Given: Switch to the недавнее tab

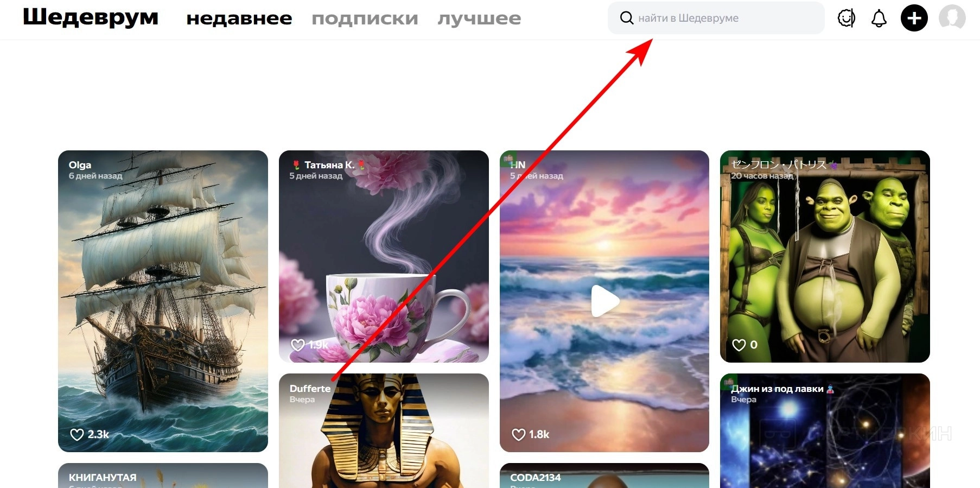Looking at the screenshot, I should (x=239, y=18).
